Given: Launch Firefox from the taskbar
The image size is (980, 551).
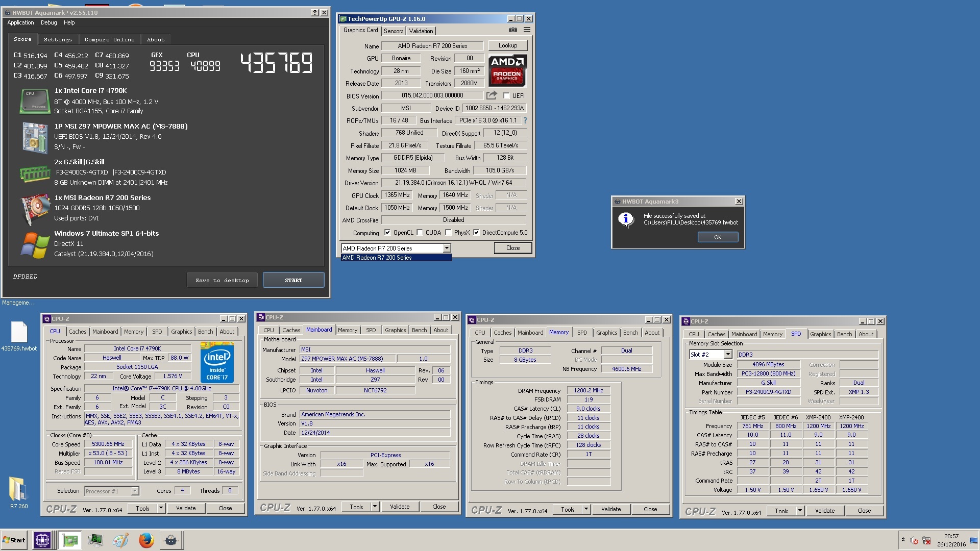Looking at the screenshot, I should 146,540.
